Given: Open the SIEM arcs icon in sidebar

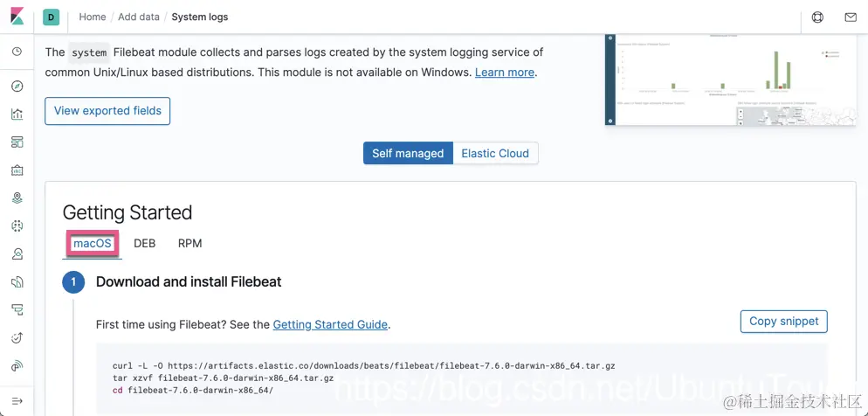Looking at the screenshot, I should [x=17, y=365].
